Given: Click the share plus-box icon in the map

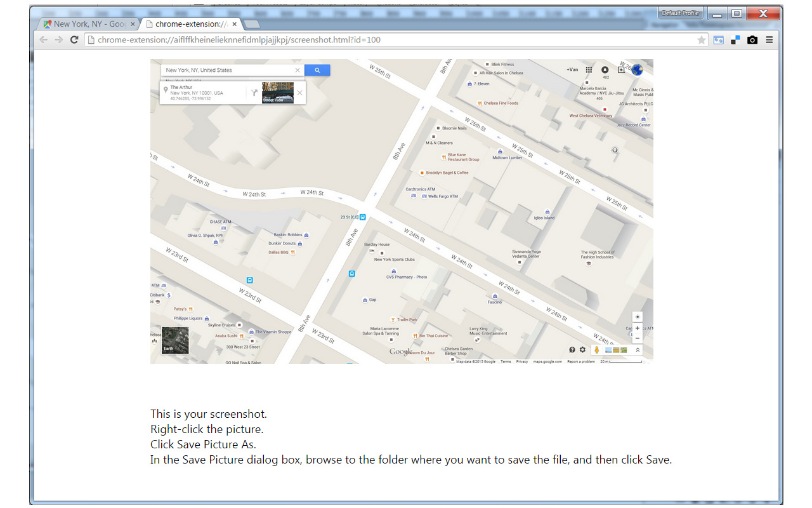Looking at the screenshot, I should (x=622, y=70).
